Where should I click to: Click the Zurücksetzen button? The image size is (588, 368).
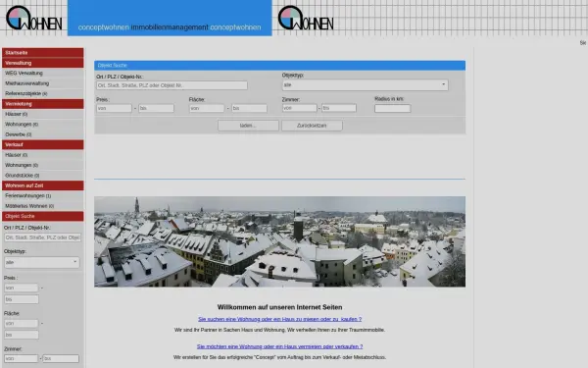[312, 126]
